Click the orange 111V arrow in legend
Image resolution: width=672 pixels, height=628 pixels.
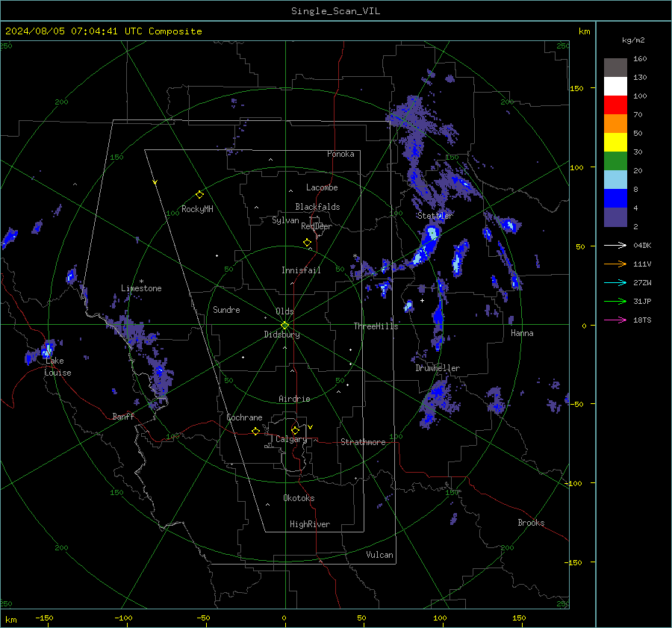615,264
